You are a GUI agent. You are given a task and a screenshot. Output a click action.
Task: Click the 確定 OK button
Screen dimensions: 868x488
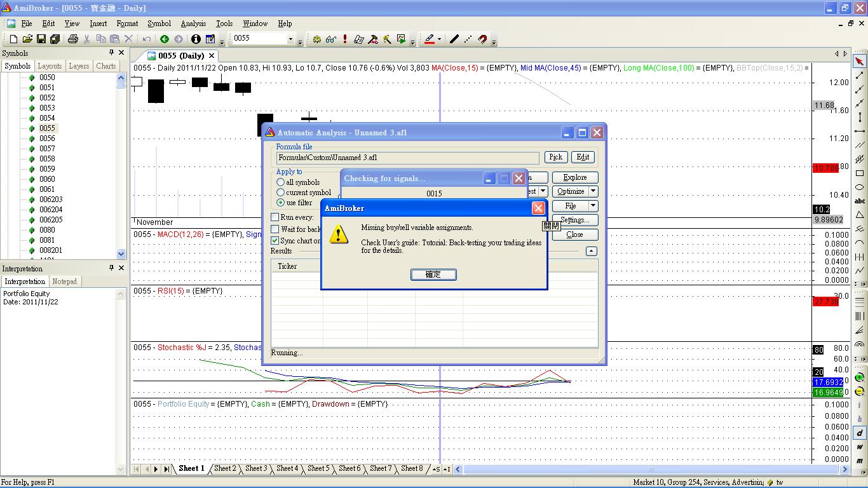tap(433, 274)
